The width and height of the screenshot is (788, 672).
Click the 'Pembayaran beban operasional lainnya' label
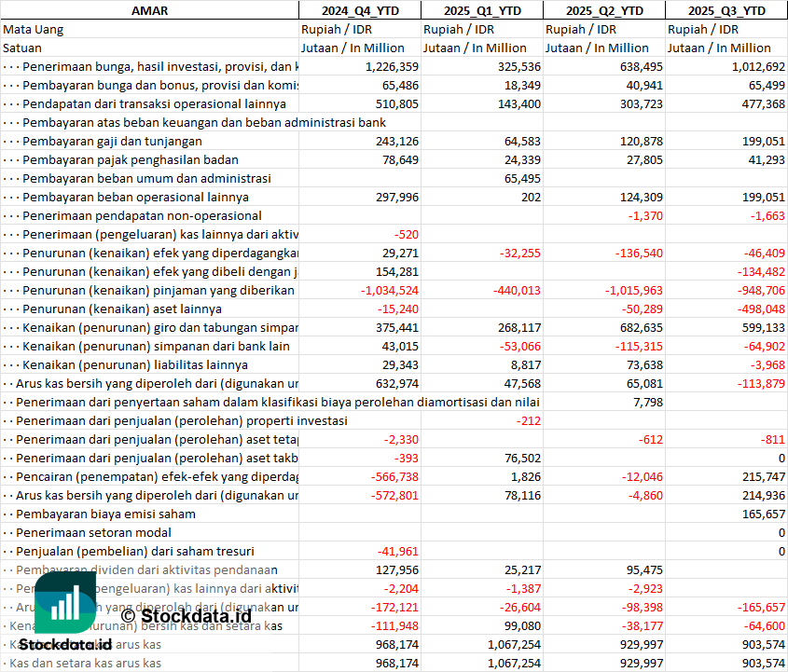(x=136, y=197)
